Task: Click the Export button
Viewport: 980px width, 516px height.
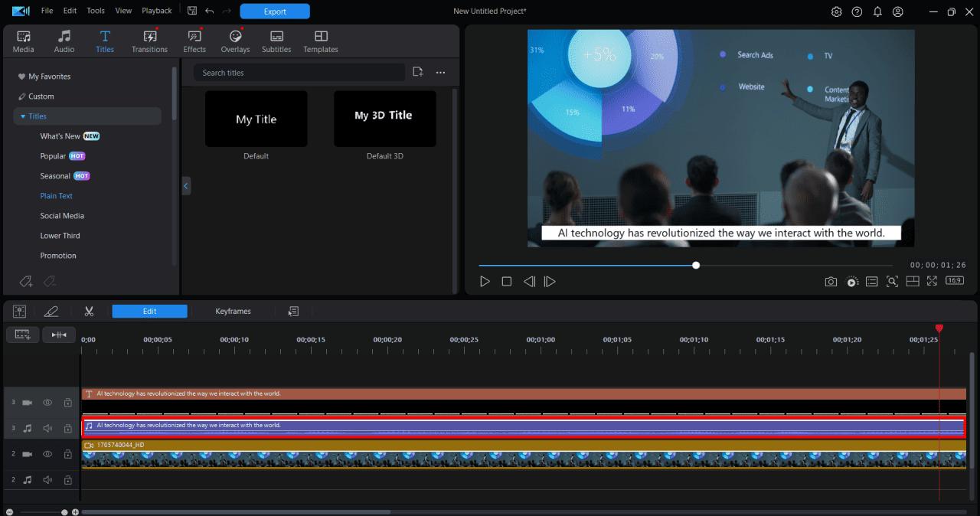Action: 274,11
